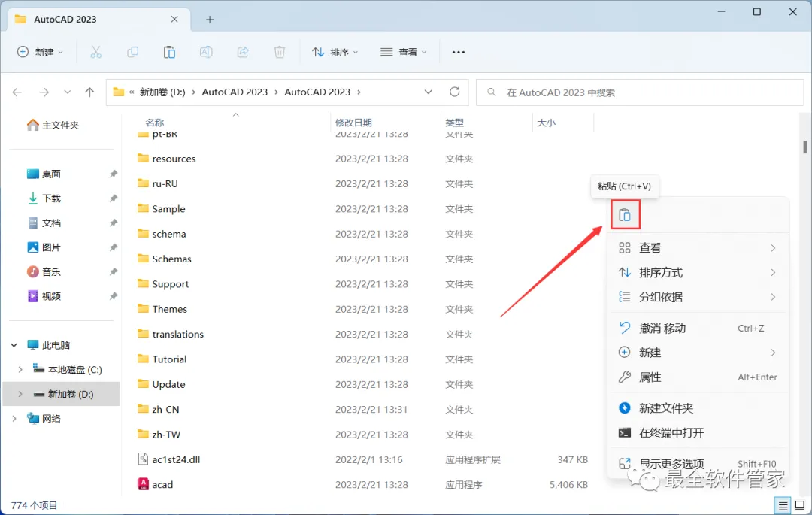This screenshot has height=515, width=812.
Task: Click the Cut scissors icon in toolbar
Action: coord(95,52)
